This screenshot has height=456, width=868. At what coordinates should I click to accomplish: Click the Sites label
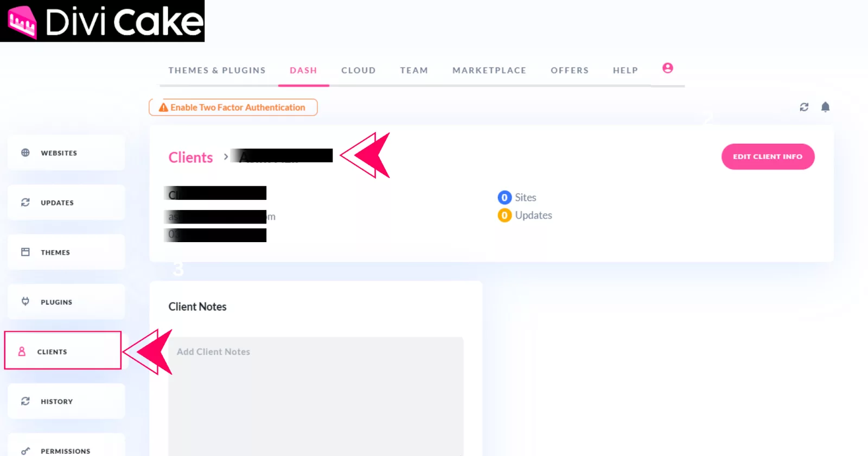pos(526,198)
